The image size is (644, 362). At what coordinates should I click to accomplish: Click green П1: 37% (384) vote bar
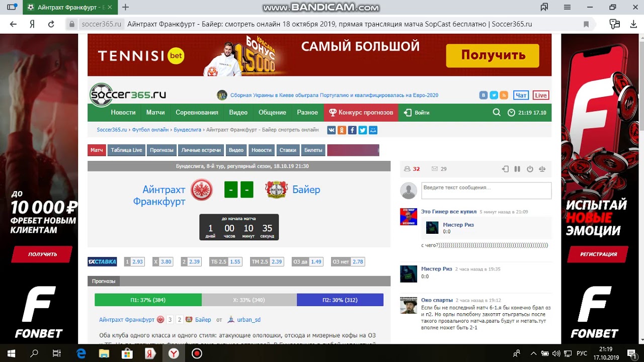coord(148,300)
